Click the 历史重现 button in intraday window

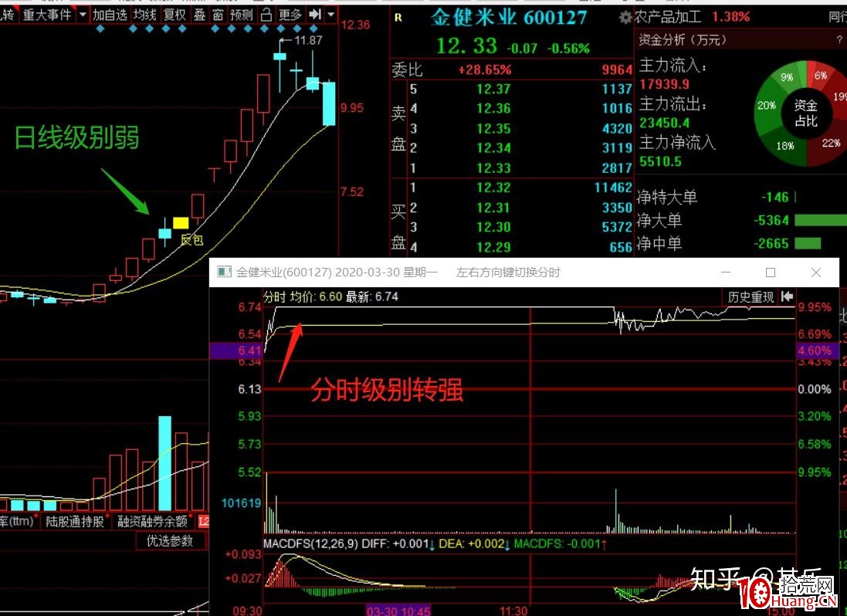point(750,296)
